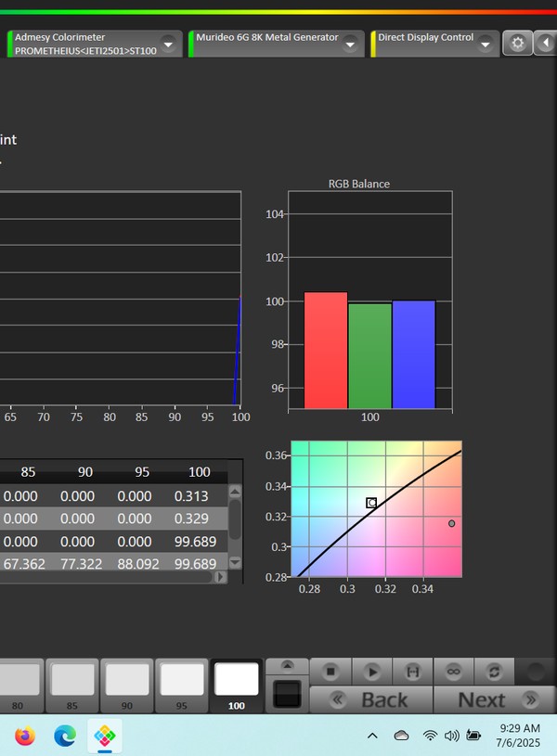Select the table cell value 0.313
Image resolution: width=557 pixels, height=756 pixels.
(x=191, y=496)
